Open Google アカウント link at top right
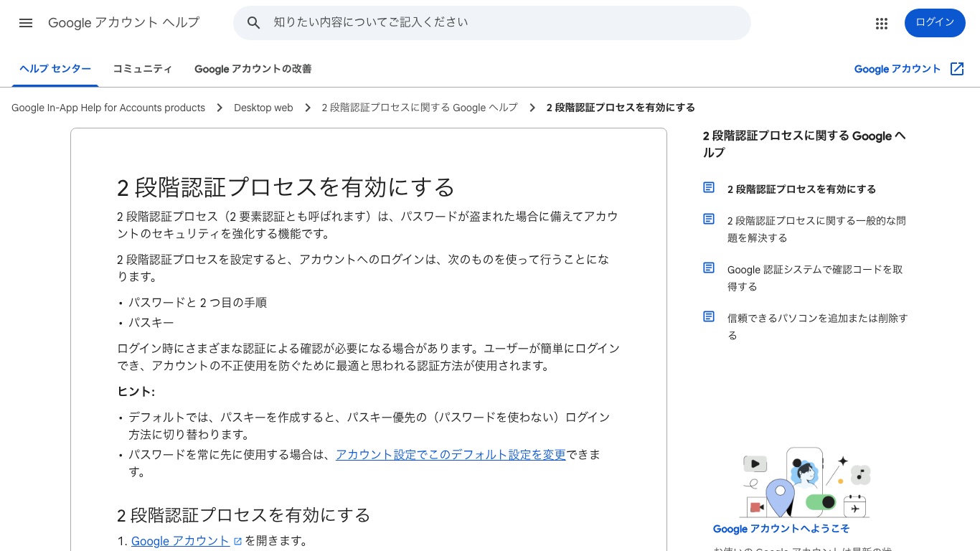Screen dimensions: 980x551 [897, 69]
